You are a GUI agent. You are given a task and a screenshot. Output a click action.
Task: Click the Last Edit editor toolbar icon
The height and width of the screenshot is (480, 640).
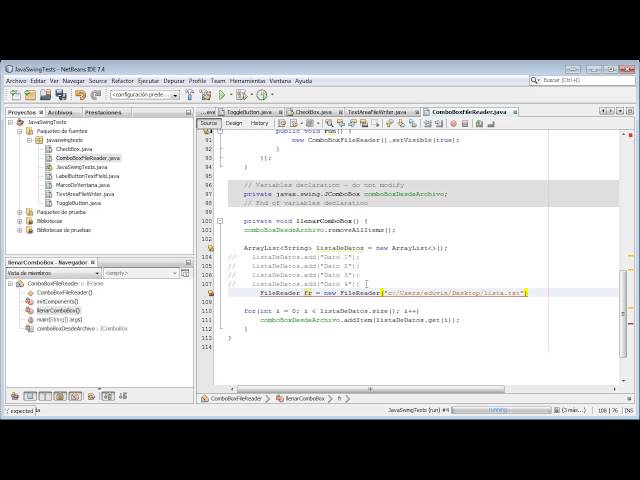(x=282, y=123)
